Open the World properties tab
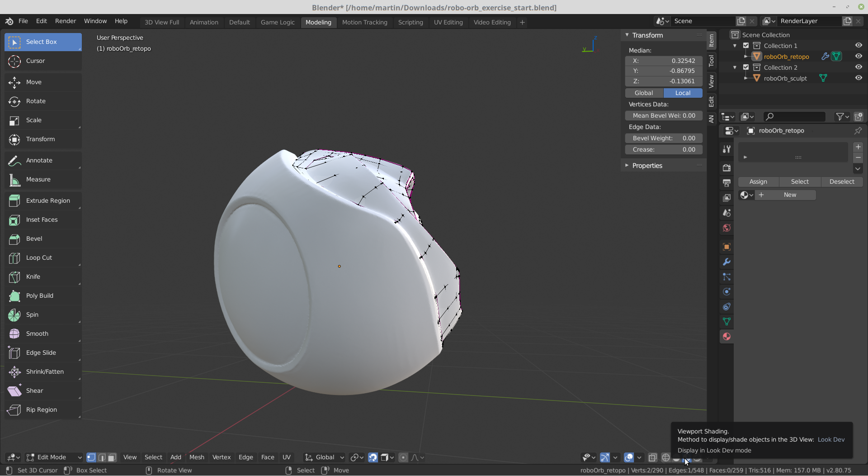 coord(726,228)
